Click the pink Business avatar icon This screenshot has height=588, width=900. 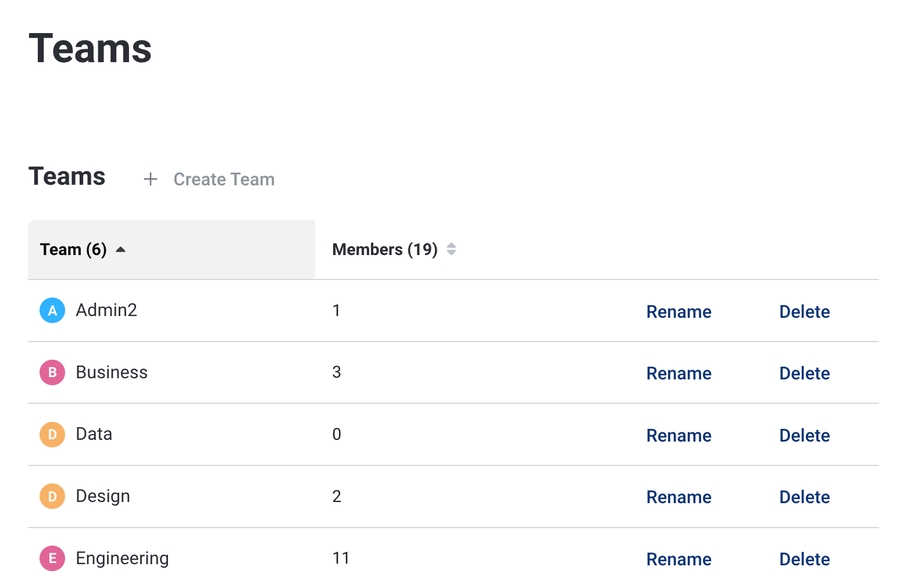52,373
